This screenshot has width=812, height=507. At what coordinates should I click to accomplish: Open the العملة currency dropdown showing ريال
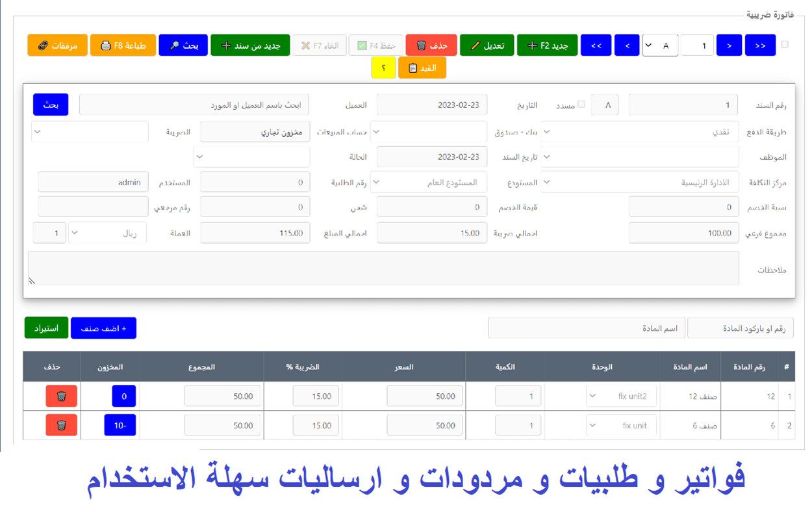tap(107, 233)
